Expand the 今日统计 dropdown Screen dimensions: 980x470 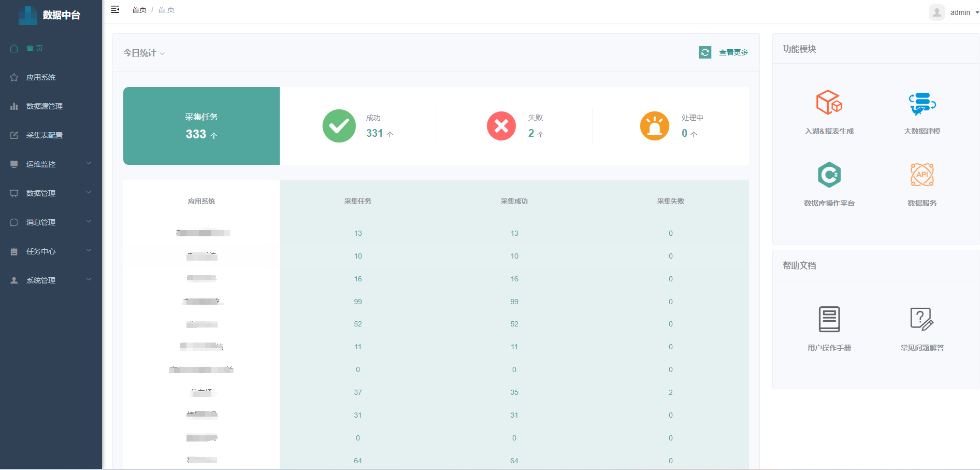[144, 53]
